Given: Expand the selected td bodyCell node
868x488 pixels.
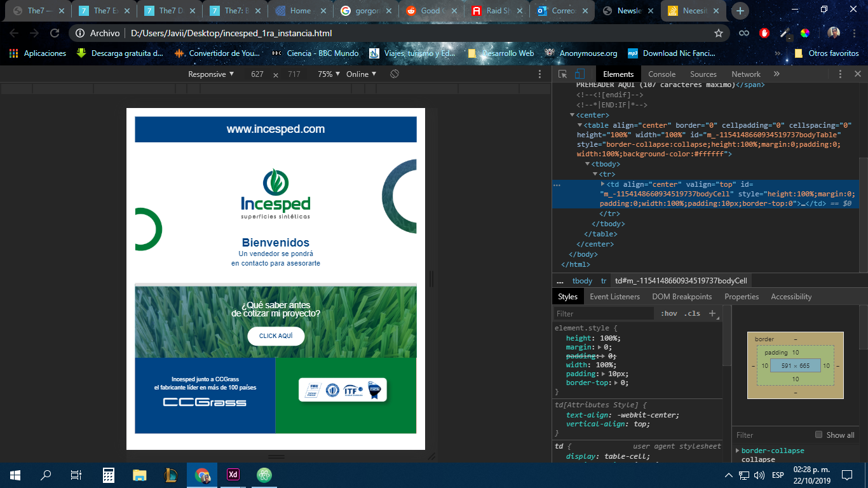Looking at the screenshot, I should tap(602, 184).
